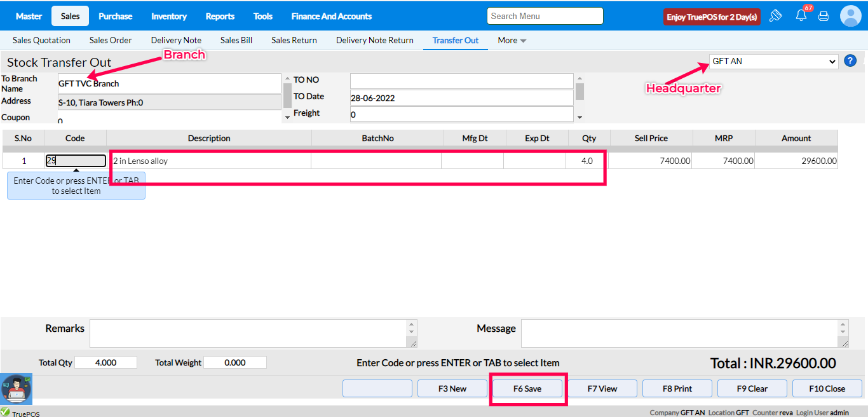Click Enjoy TruePOS for 2 Day(s) button
The height and width of the screenshot is (417, 868).
coord(712,17)
